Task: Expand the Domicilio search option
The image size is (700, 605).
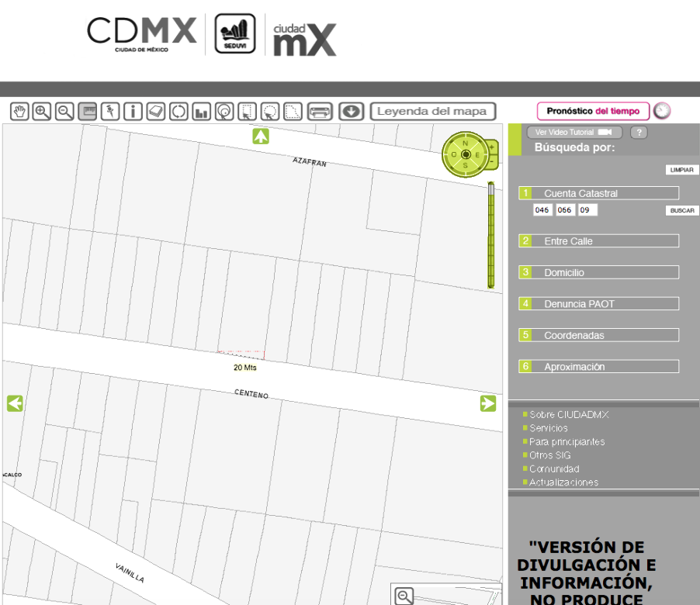Action: (598, 272)
